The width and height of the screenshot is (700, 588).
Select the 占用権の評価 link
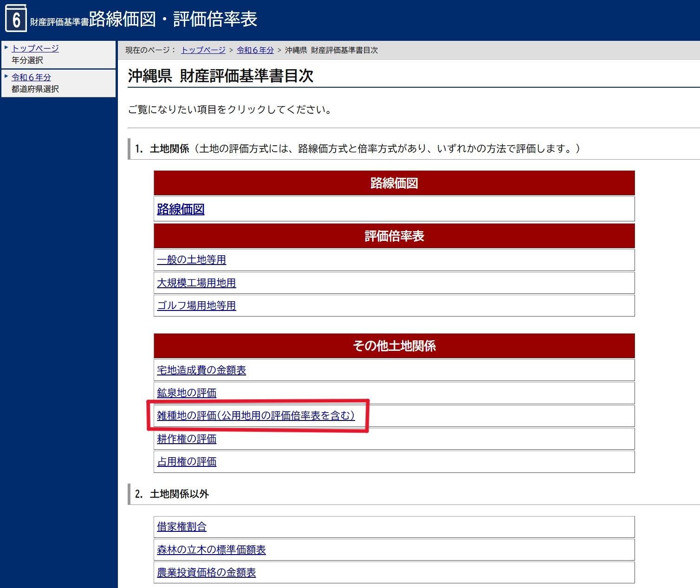187,462
